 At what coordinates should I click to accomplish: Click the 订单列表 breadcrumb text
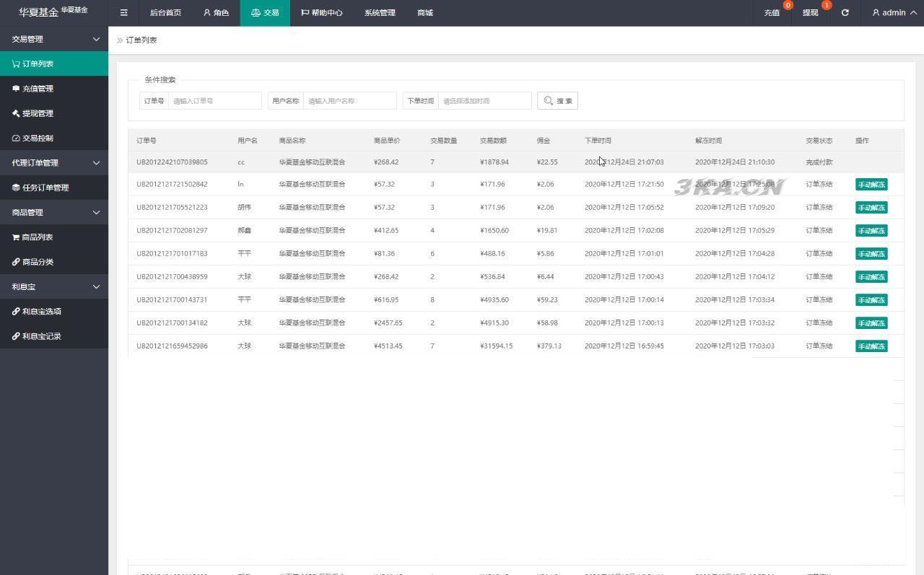(x=141, y=40)
